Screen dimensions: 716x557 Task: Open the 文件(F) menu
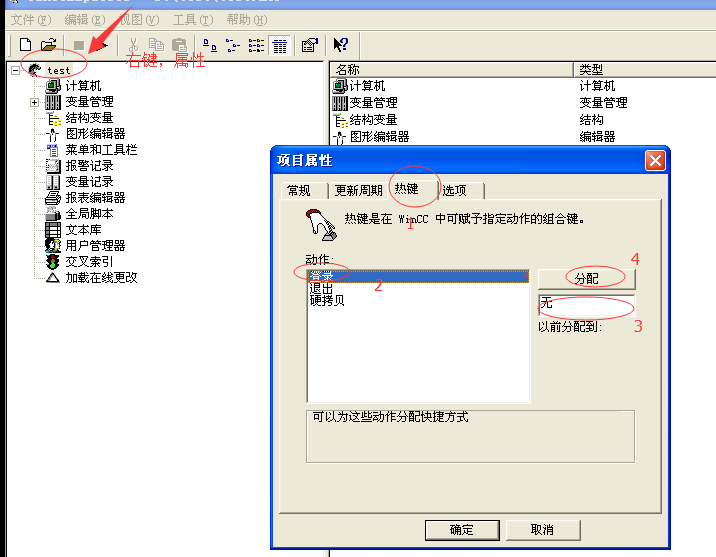(x=31, y=20)
